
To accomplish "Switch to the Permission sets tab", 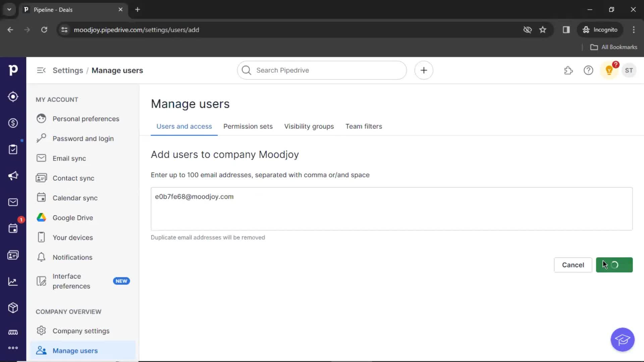I will (x=248, y=126).
